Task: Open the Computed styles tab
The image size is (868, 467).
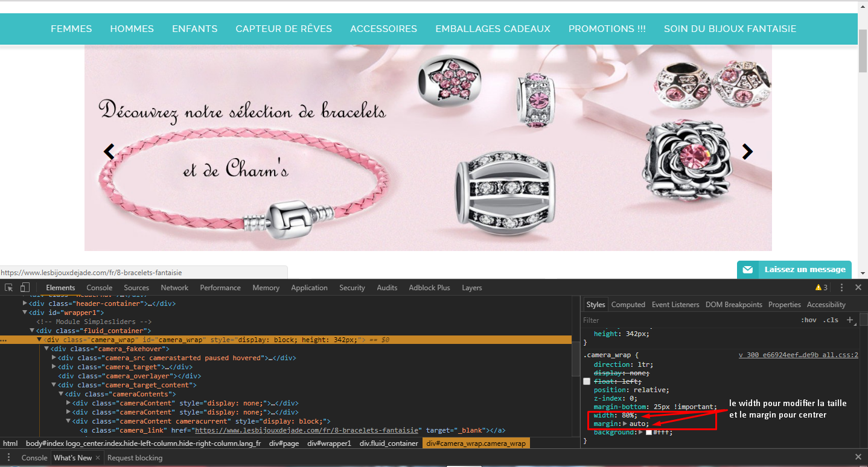Action: pyautogui.click(x=628, y=305)
